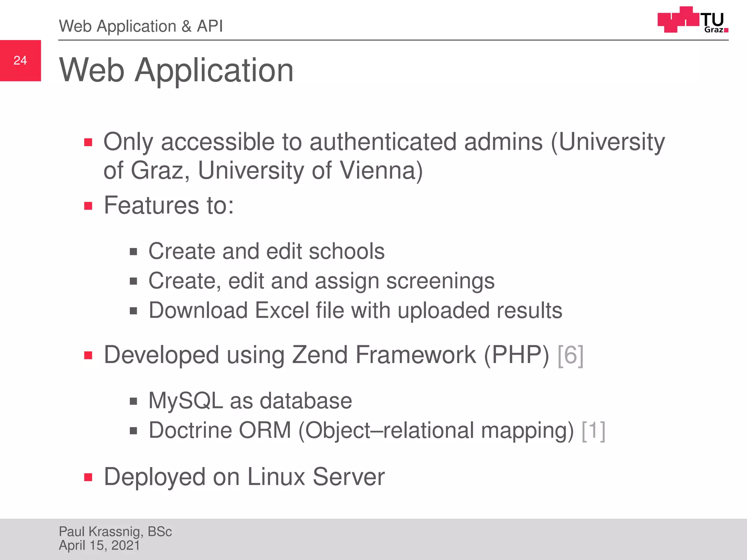Click 'Doctrine ORM (Object–relational mapping)' line

click(x=361, y=431)
